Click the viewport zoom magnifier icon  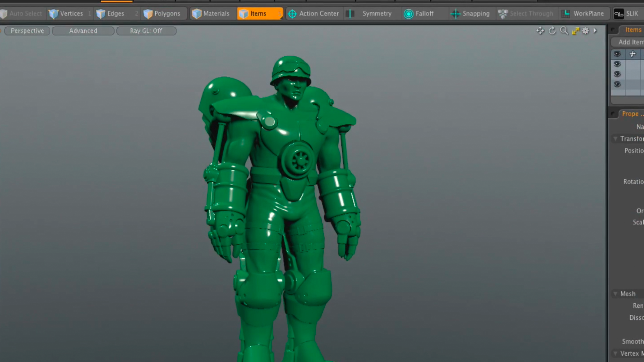(564, 31)
